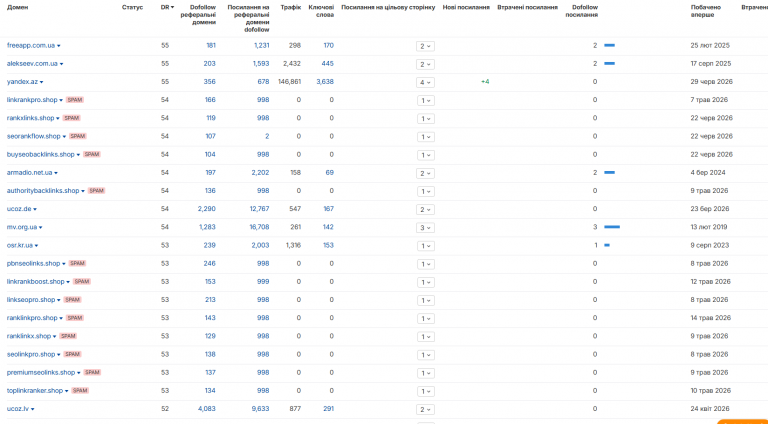Click the +4 new links value
768x424 pixels.
pyautogui.click(x=485, y=82)
